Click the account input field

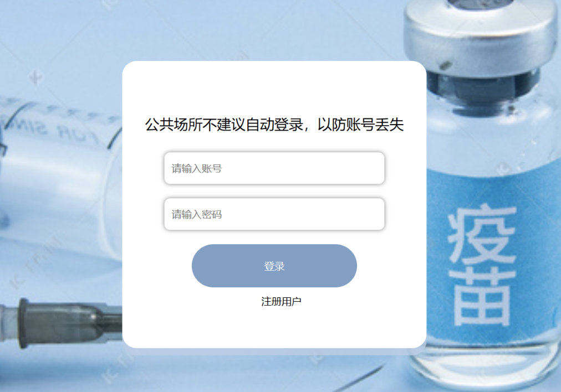pyautogui.click(x=274, y=168)
